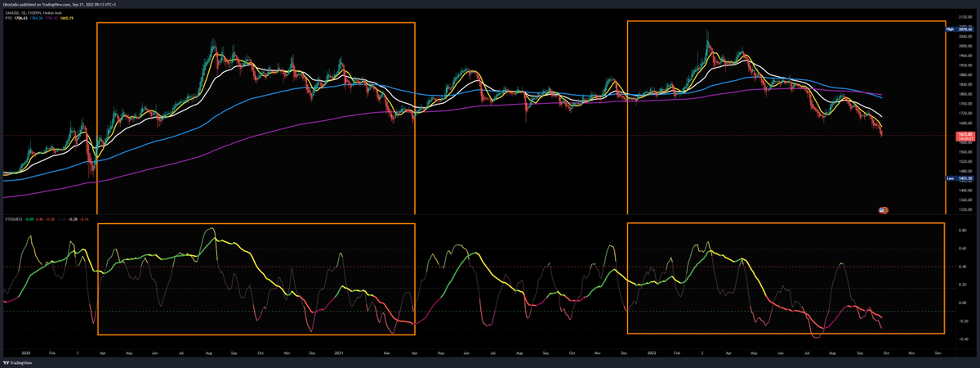
Task: Click the 1800.00 price axis label
Action: tap(964, 94)
